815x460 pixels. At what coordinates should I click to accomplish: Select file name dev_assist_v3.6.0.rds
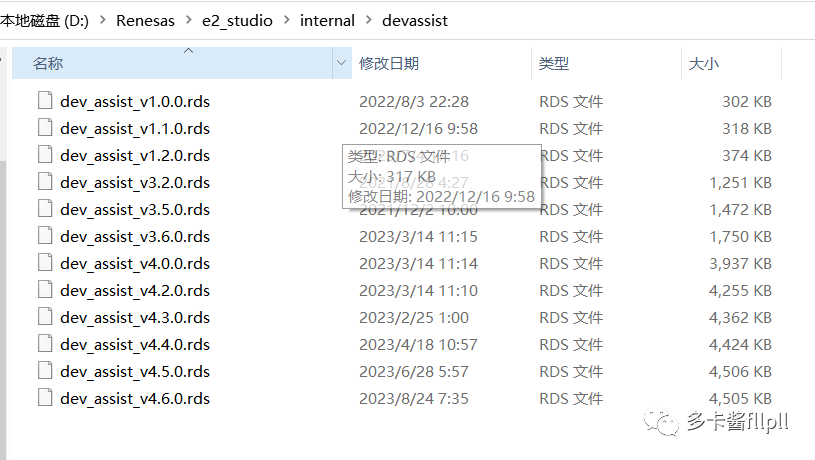(x=135, y=236)
